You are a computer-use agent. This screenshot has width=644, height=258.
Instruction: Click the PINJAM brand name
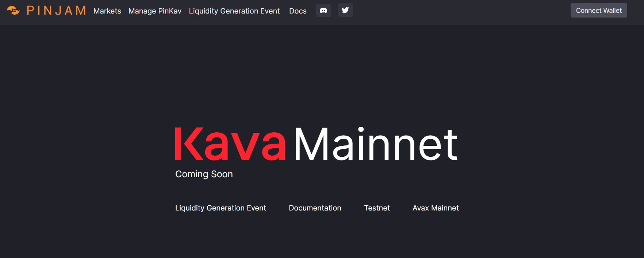coord(57,11)
